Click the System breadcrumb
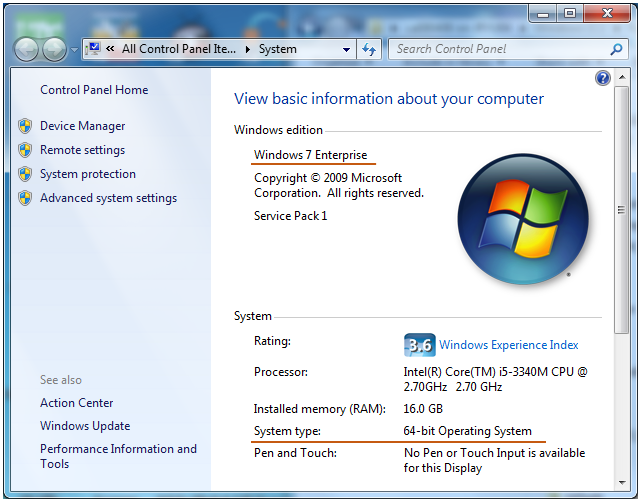This screenshot has height=500, width=641. (278, 49)
